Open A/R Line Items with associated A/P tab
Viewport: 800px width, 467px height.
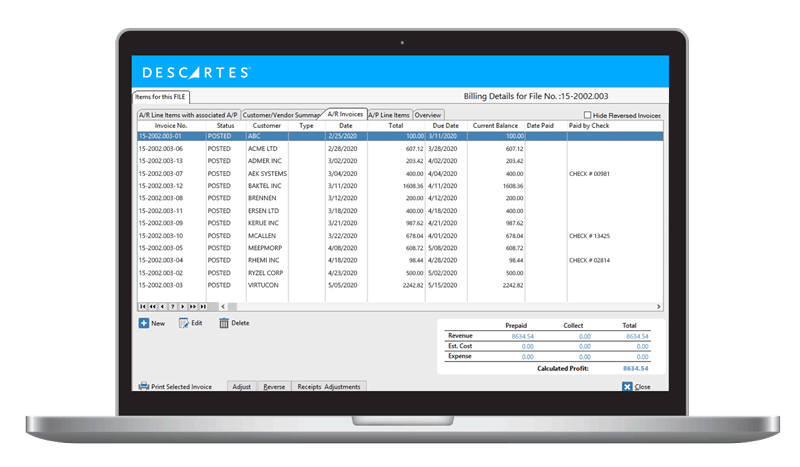188,115
